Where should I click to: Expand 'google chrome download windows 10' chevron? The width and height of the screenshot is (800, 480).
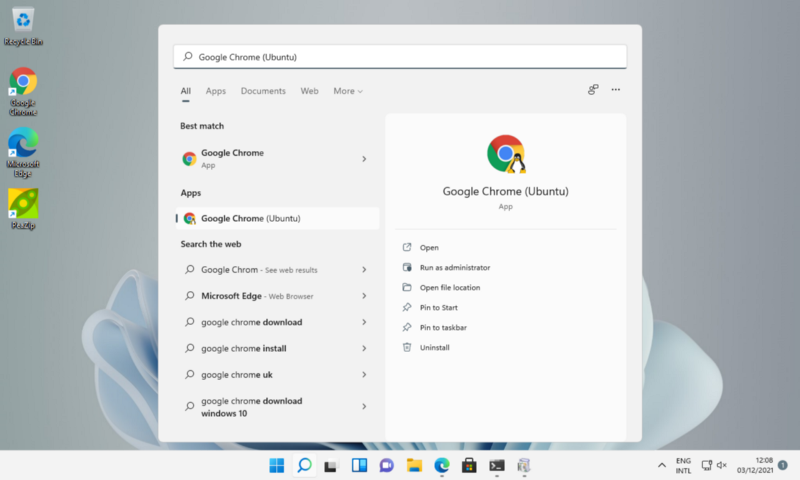[364, 407]
